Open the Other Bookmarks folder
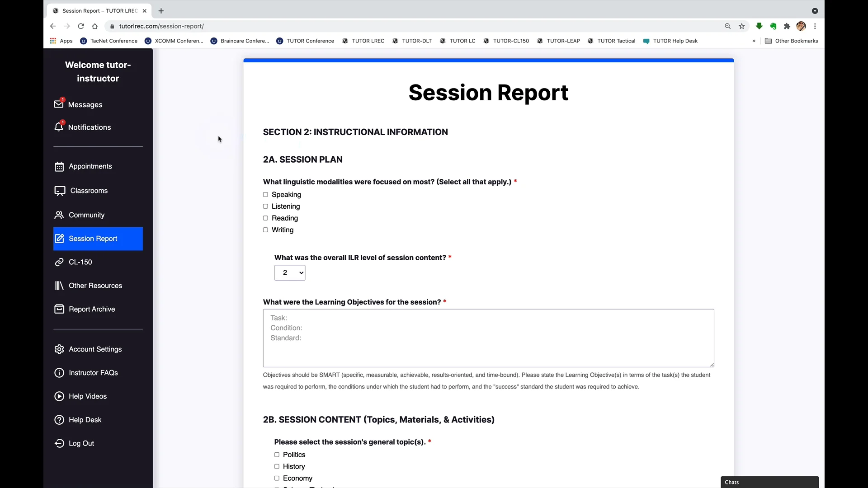Image resolution: width=868 pixels, height=488 pixels. tap(792, 41)
